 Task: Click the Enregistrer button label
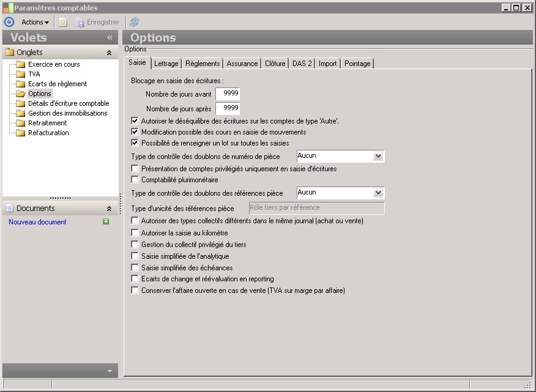pyautogui.click(x=103, y=22)
